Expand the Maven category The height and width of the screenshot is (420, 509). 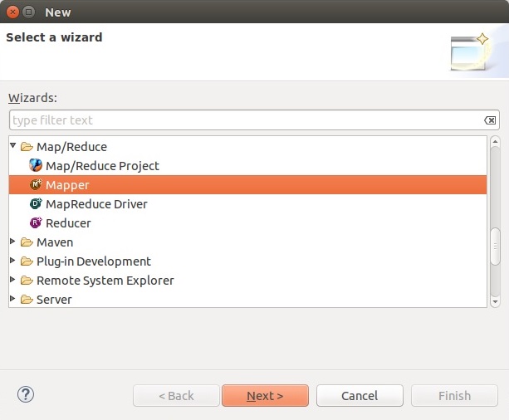pos(12,242)
